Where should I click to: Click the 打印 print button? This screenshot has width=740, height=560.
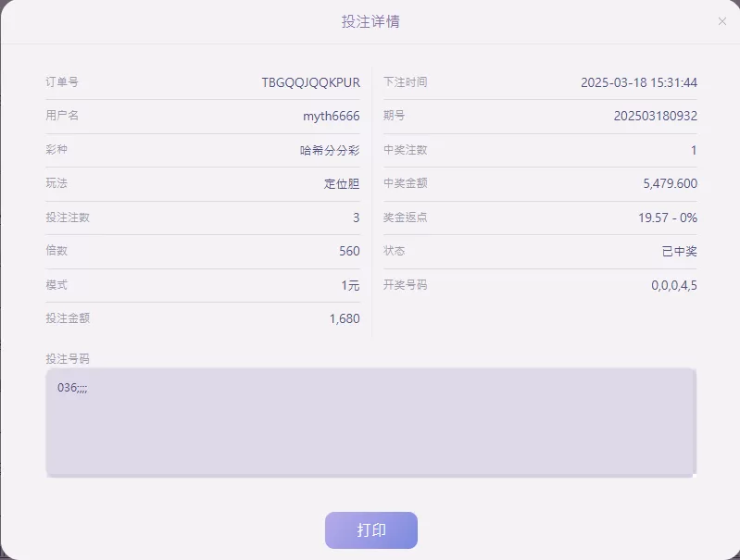pos(371,529)
